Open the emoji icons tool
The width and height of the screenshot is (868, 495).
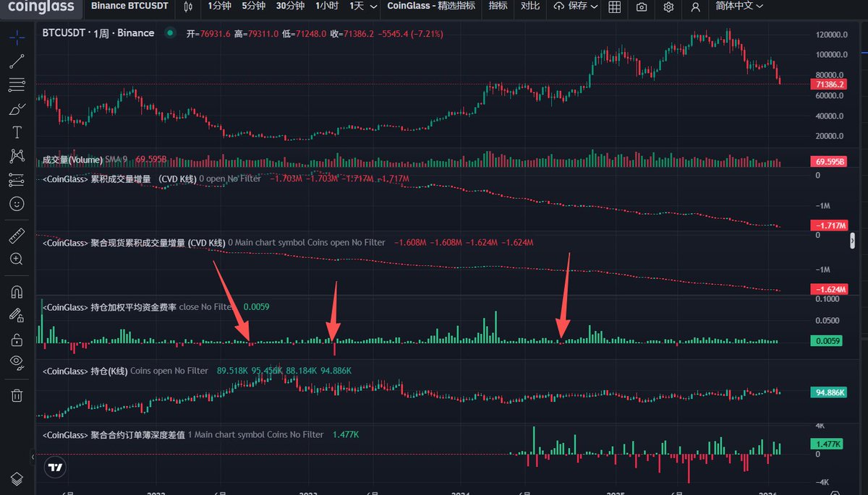[x=17, y=204]
